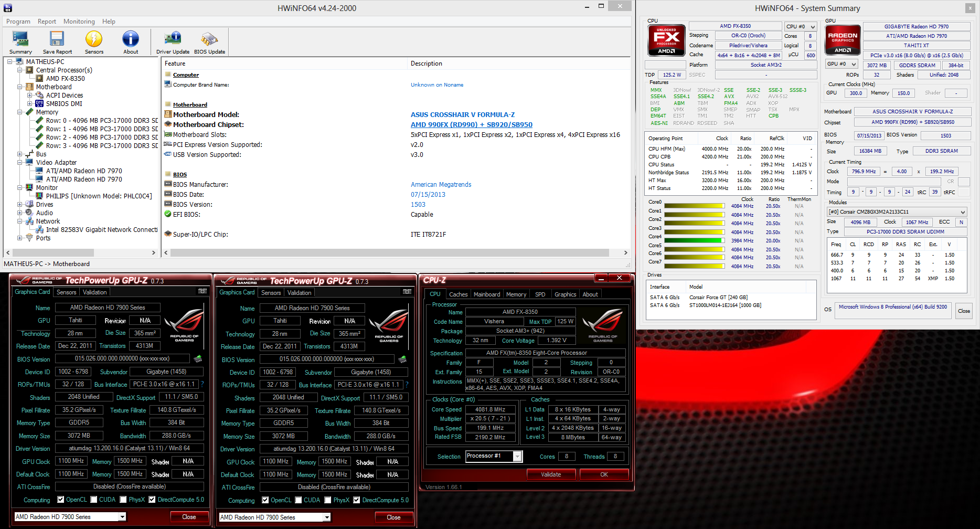The width and height of the screenshot is (980, 529).
Task: Select ACPI Devices tree item
Action: point(65,96)
